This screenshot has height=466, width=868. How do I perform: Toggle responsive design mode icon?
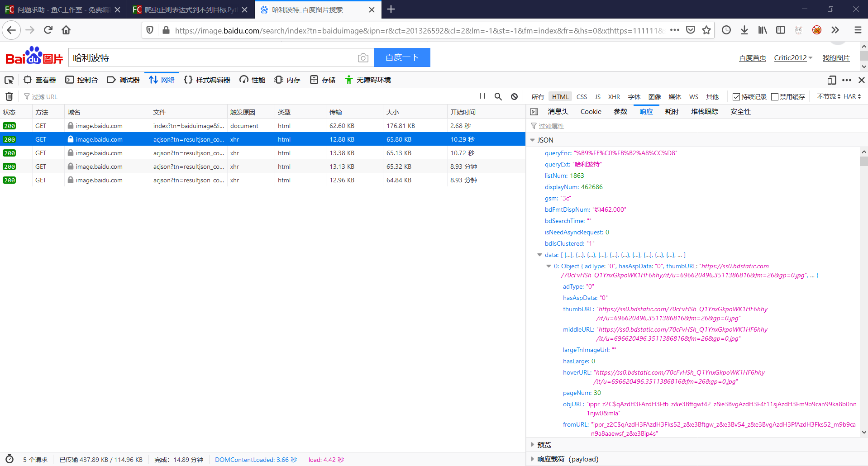[x=831, y=80]
